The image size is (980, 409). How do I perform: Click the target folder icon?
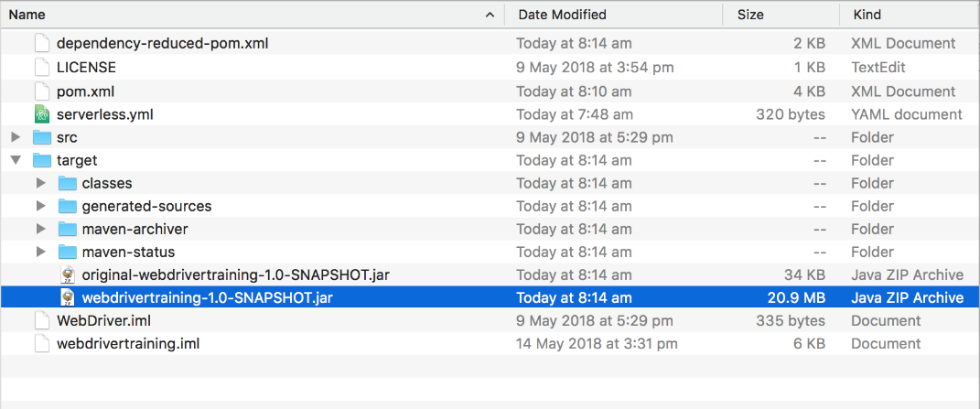coord(41,160)
